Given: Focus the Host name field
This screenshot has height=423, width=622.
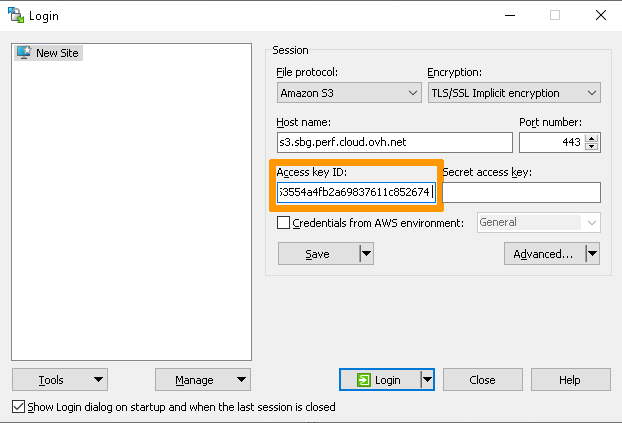Looking at the screenshot, I should click(x=395, y=142).
